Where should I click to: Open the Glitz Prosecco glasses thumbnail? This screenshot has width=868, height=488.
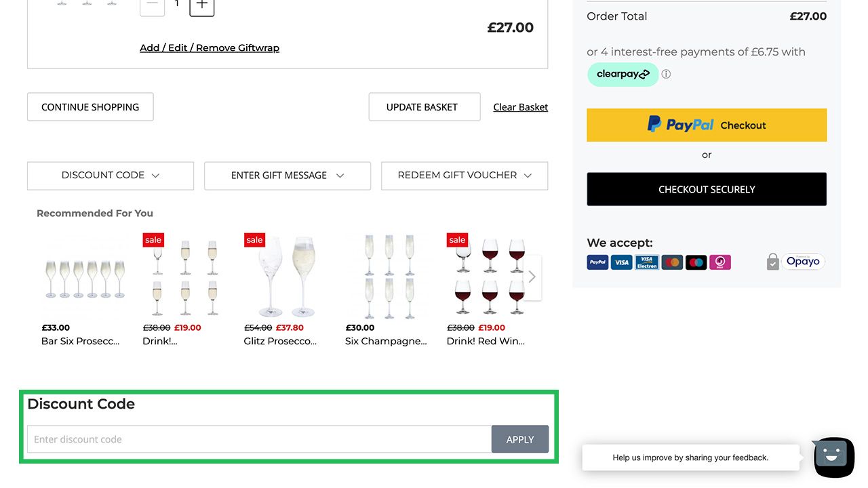click(x=285, y=277)
